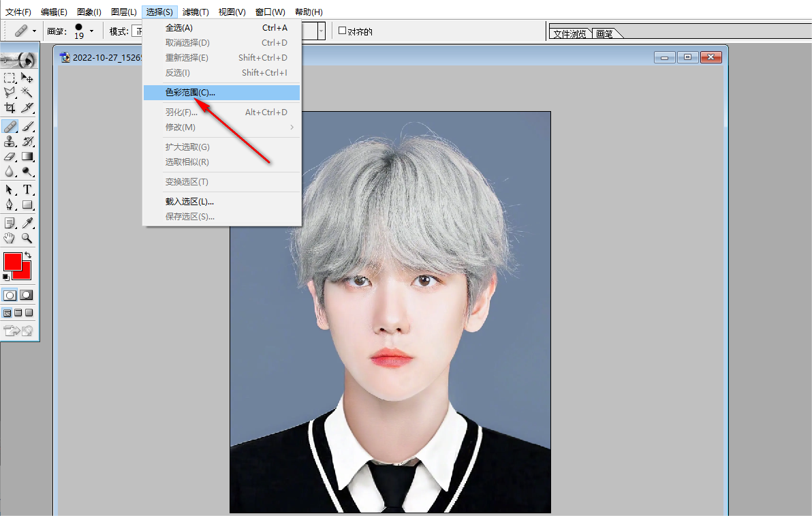Swap foreground and background colors icon
This screenshot has height=516, width=812.
pos(28,256)
